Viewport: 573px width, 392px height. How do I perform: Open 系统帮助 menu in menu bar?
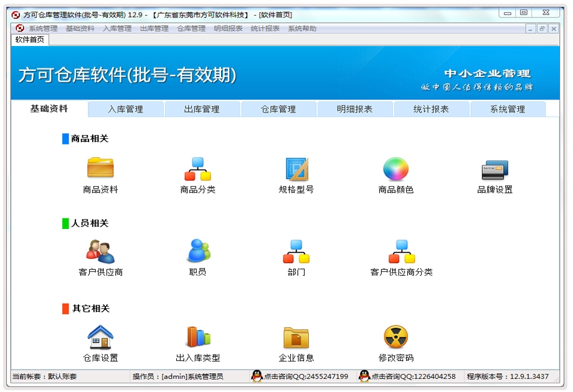pos(302,29)
